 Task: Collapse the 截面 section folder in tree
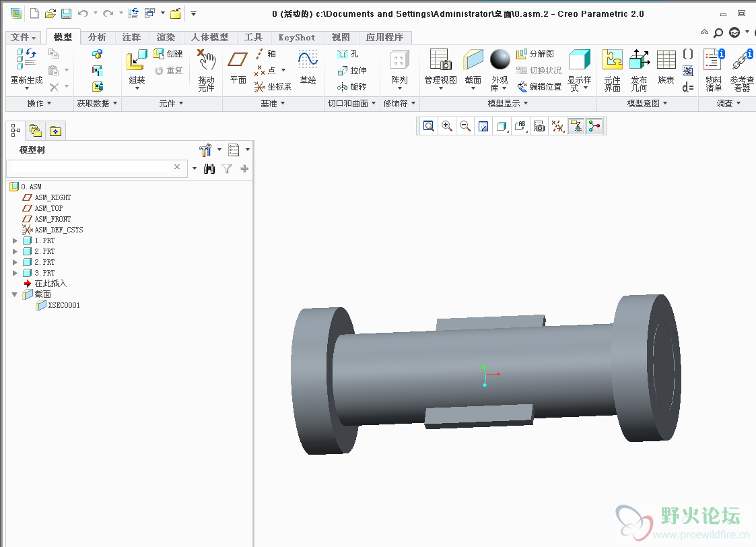pos(15,294)
